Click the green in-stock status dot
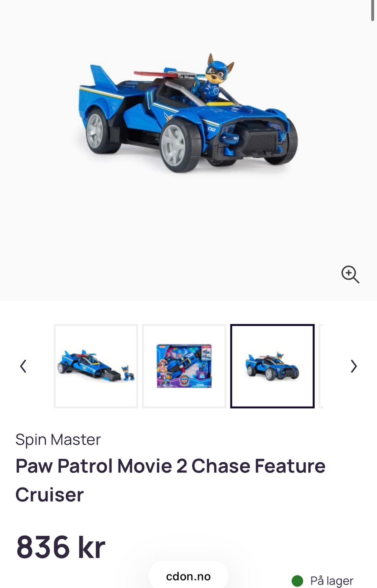 point(297,581)
